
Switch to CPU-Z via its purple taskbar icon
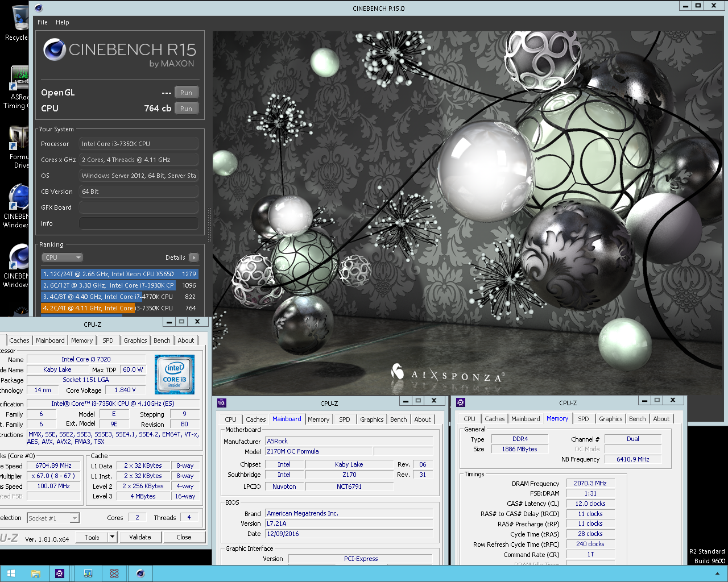(x=60, y=573)
